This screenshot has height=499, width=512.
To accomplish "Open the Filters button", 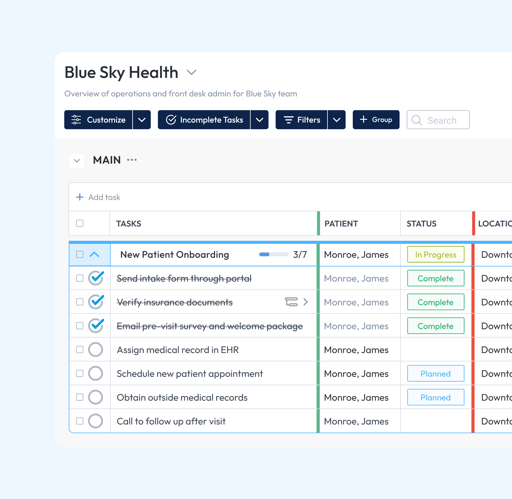I will tap(301, 120).
